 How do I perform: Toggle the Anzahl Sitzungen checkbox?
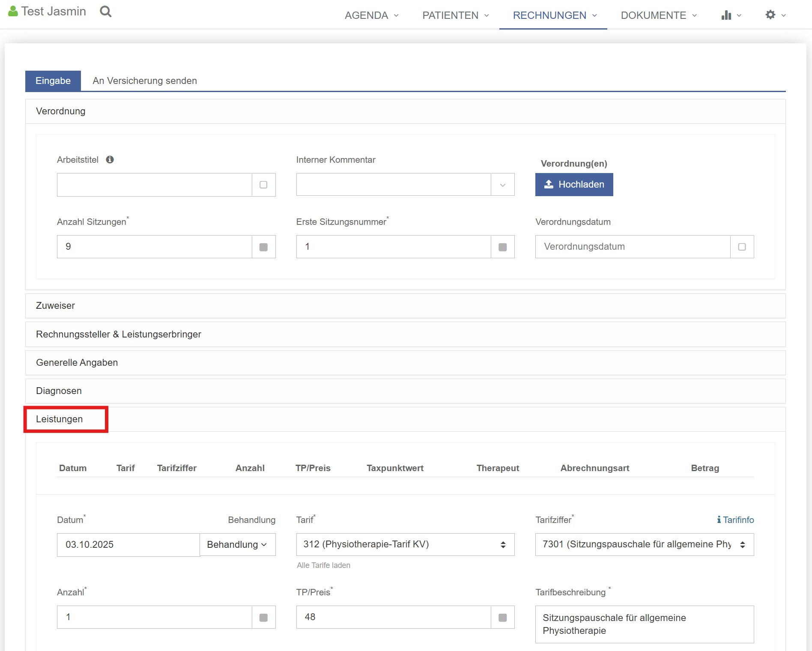pyautogui.click(x=263, y=247)
